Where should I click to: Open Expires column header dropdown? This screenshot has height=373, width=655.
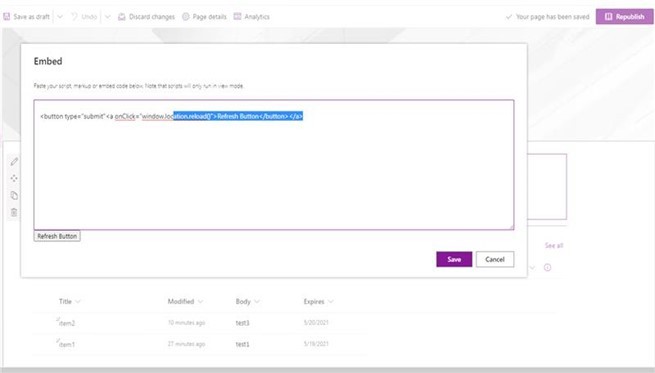coord(318,301)
